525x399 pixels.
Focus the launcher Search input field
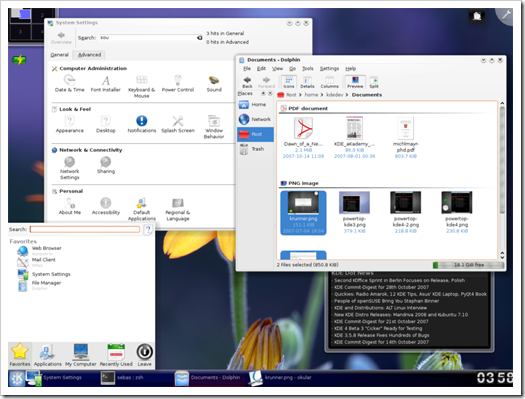tap(85, 229)
